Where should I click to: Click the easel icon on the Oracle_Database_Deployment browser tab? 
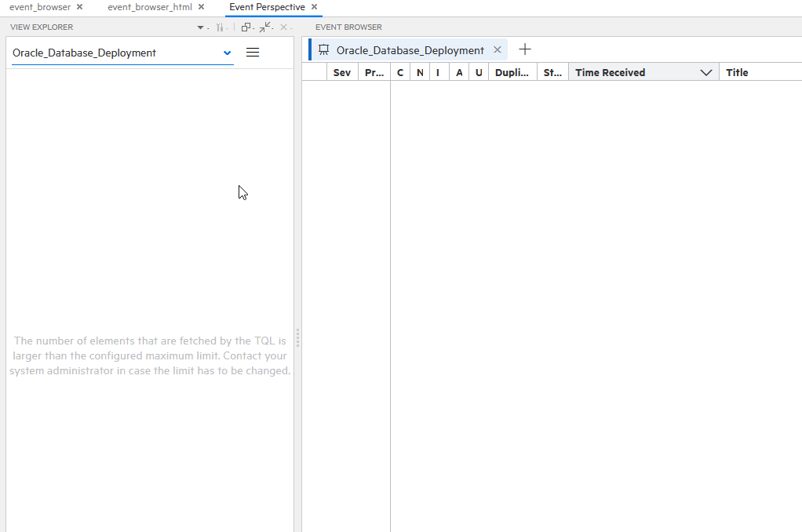point(323,49)
